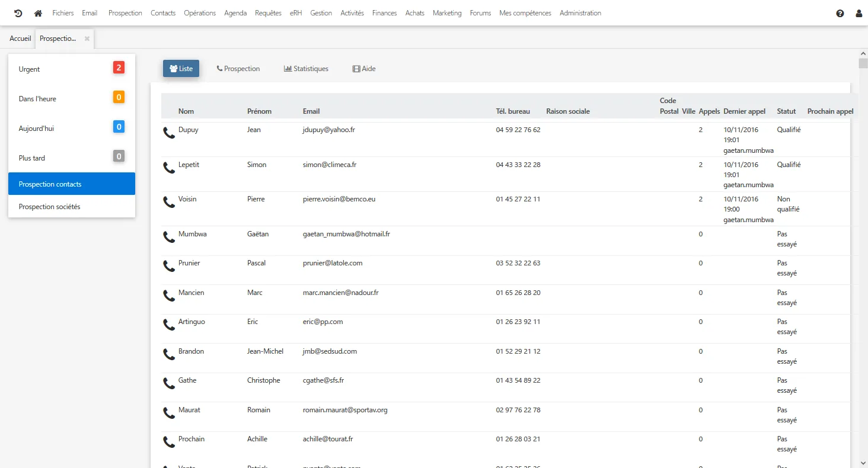Open the eRH menu
Viewport: 868px width, 468px height.
pos(296,13)
